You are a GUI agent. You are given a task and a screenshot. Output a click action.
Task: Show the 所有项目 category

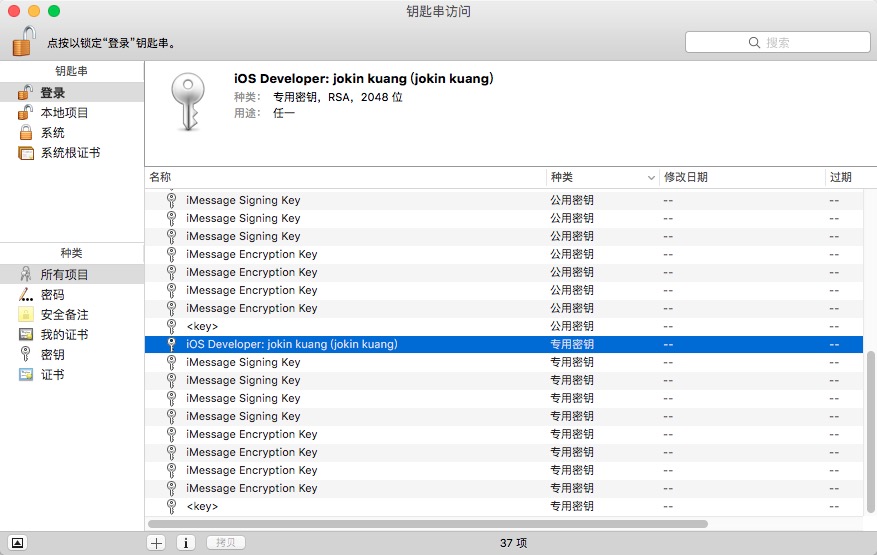pos(72,274)
